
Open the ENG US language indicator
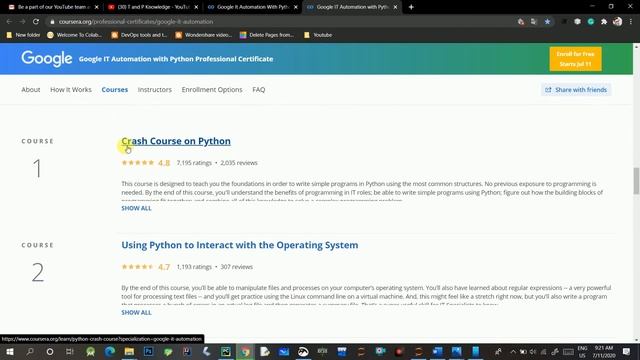point(582,352)
